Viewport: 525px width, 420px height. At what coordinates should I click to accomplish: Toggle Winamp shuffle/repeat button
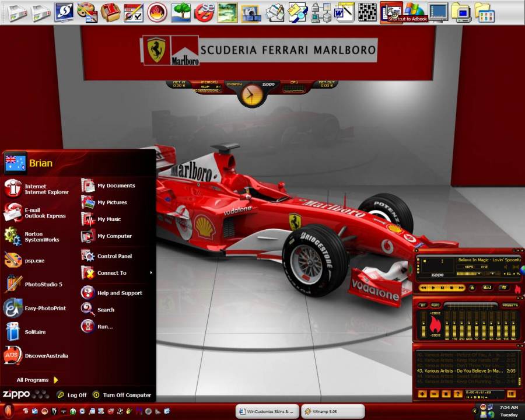click(x=503, y=288)
